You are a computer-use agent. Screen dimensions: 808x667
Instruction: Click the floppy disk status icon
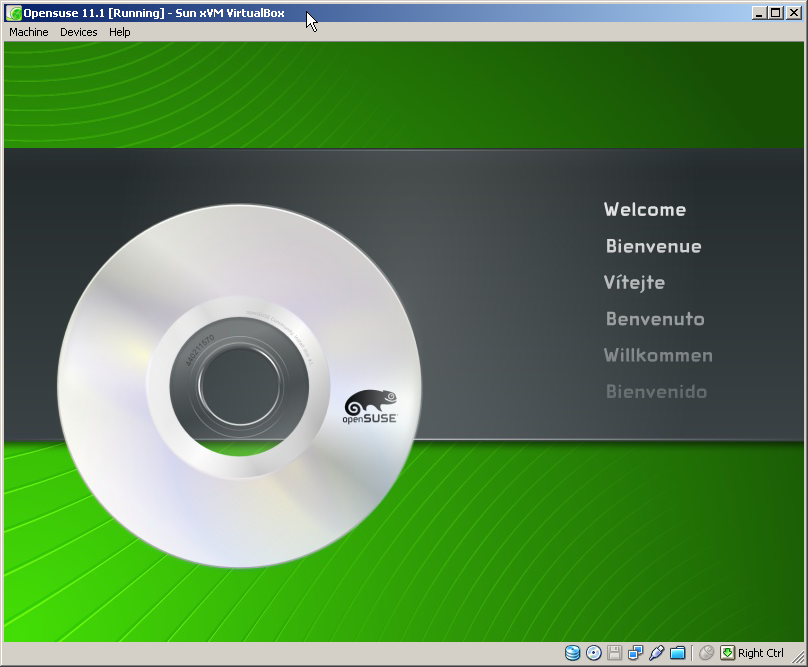coord(614,653)
